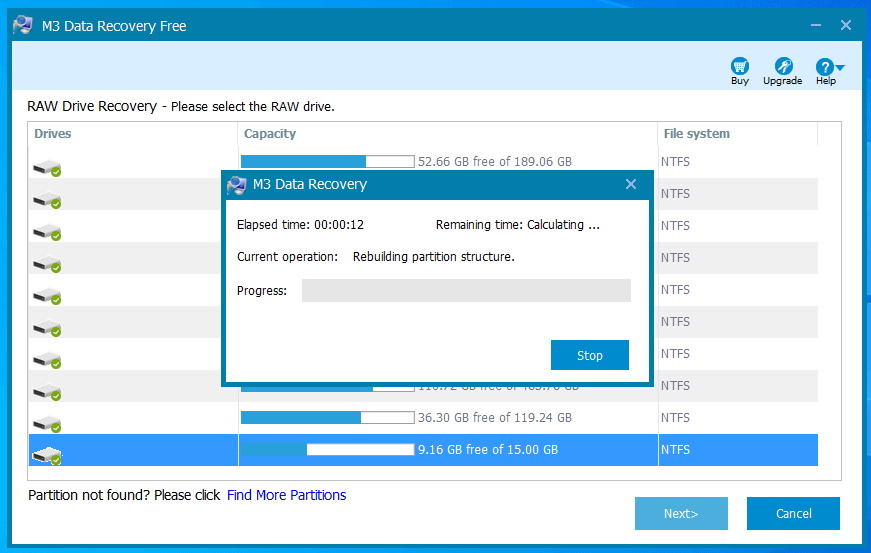Open the Help question mark icon
The width and height of the screenshot is (871, 553).
pos(824,67)
